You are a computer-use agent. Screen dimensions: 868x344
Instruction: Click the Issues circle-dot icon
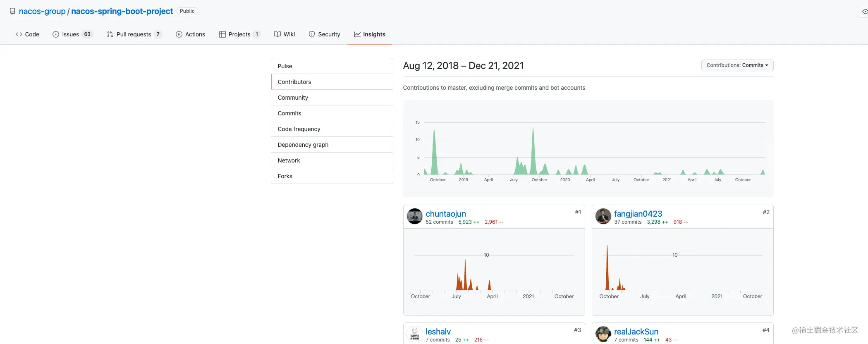coord(56,34)
